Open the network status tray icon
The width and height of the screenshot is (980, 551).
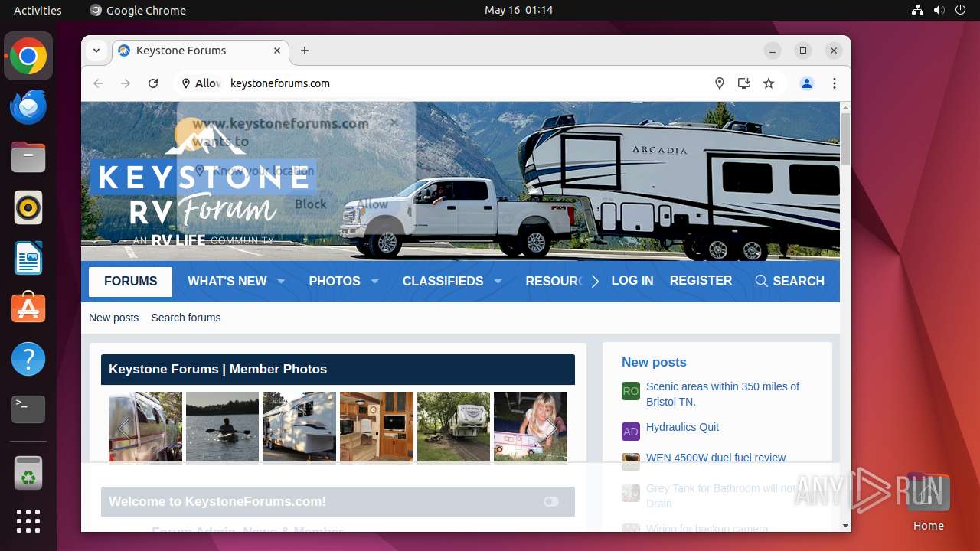tap(918, 10)
